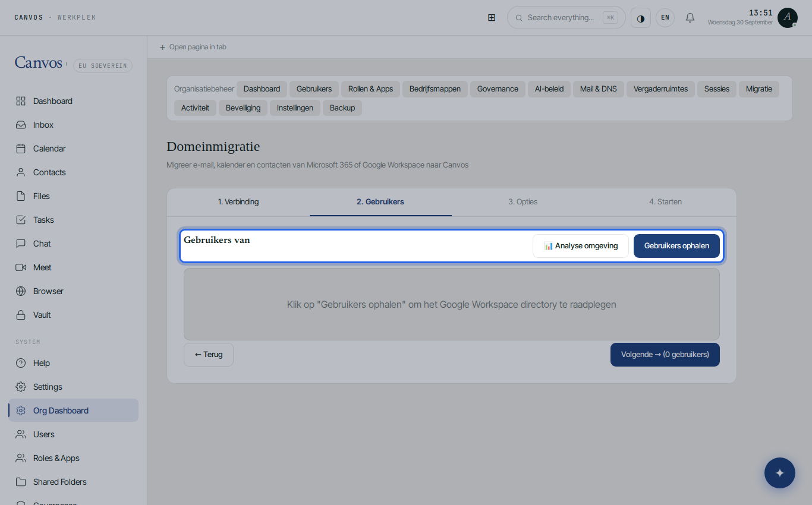Click the 13:51 clock display
This screenshot has width=812, height=505.
(x=760, y=13)
